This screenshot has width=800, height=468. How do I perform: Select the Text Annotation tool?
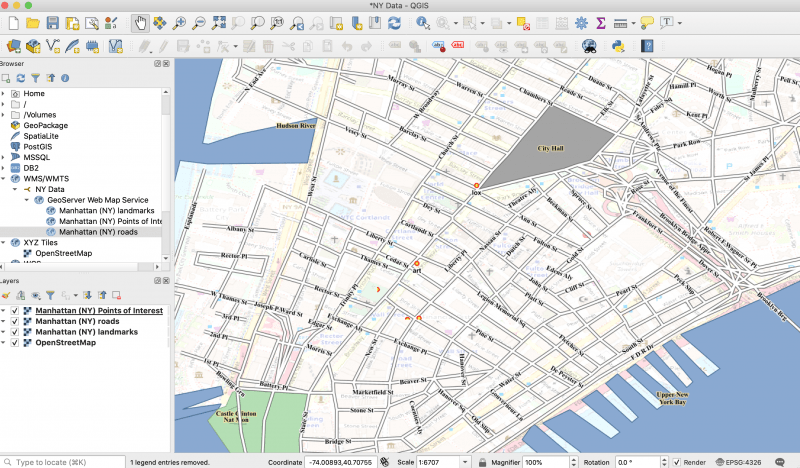[666, 22]
